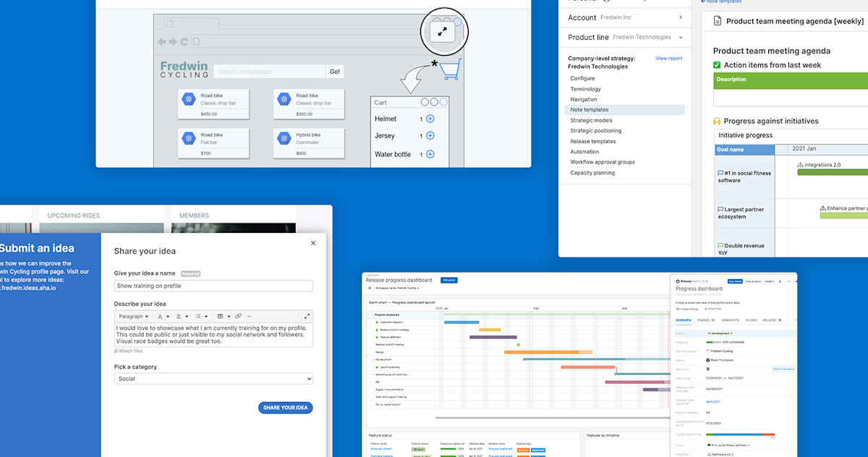Open the 'Social' category dropdown
This screenshot has width=868, height=457.
[213, 378]
